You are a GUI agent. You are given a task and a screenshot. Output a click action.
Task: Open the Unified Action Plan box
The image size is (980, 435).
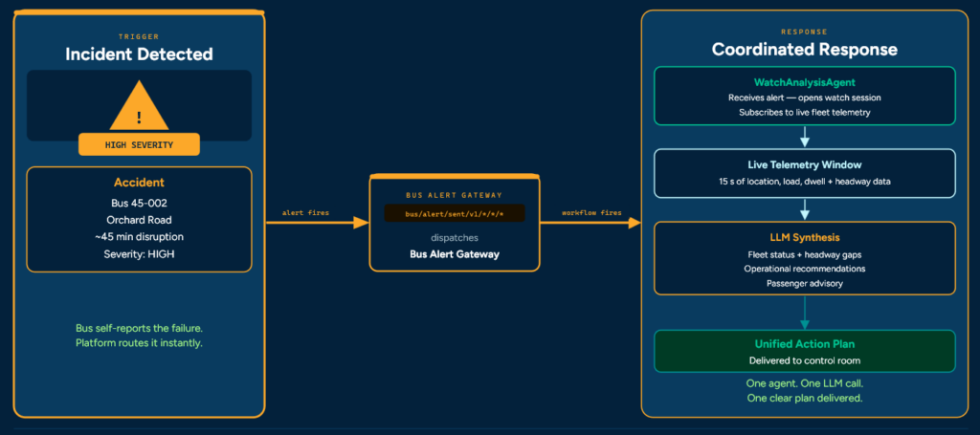coord(804,351)
